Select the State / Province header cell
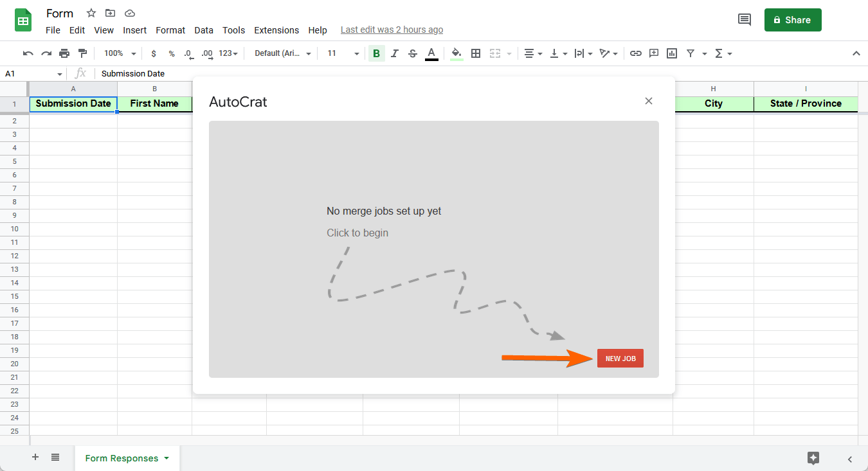 806,103
